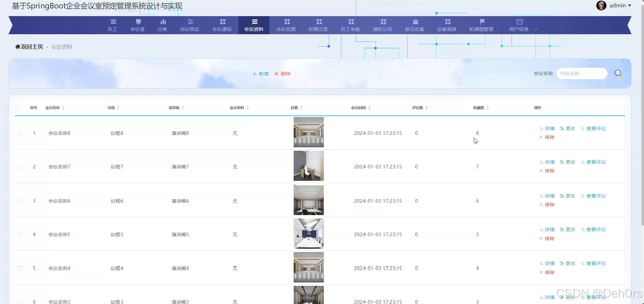Open the 会议投票 grid icon

pyautogui.click(x=287, y=22)
